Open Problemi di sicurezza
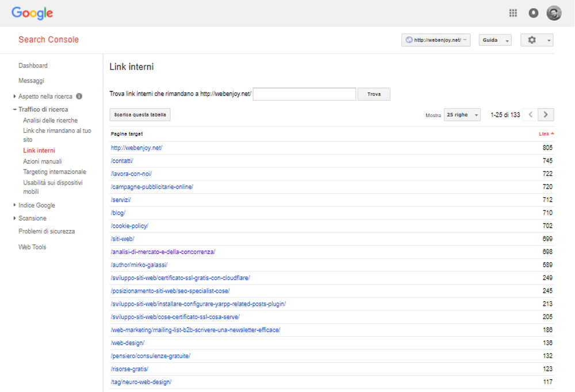The image size is (575, 392). point(47,232)
